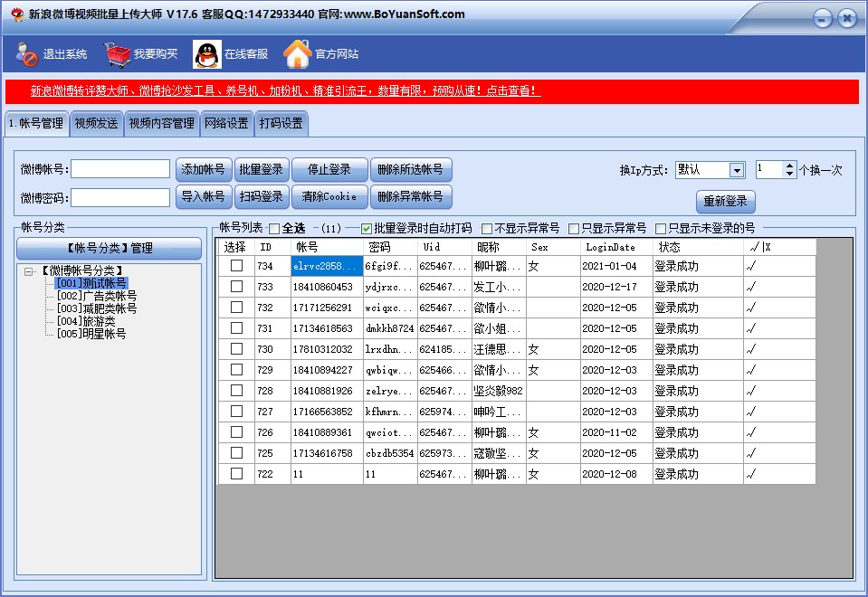Click the 状态 column header

coord(698,247)
